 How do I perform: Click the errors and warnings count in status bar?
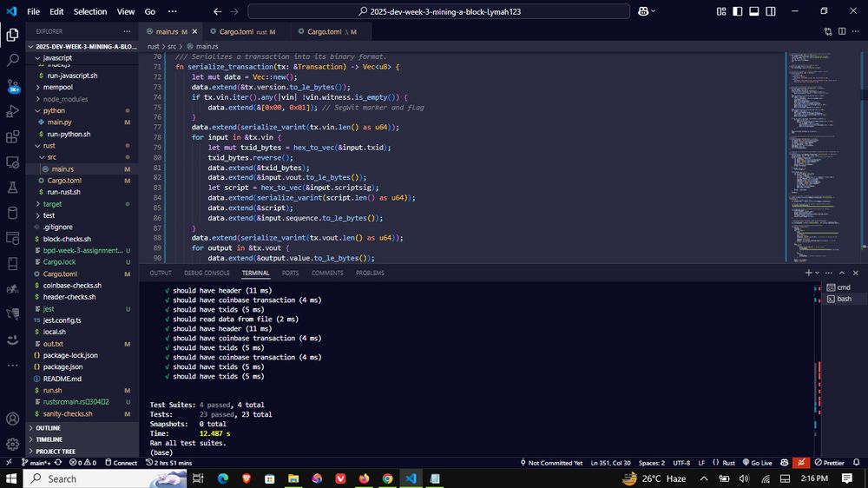point(83,463)
